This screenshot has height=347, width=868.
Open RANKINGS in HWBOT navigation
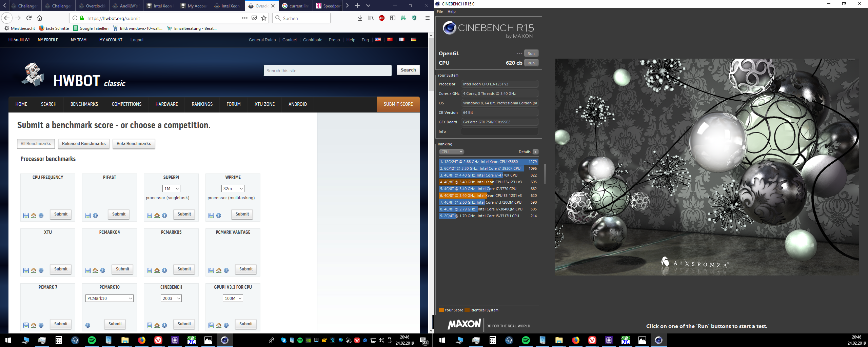(202, 104)
